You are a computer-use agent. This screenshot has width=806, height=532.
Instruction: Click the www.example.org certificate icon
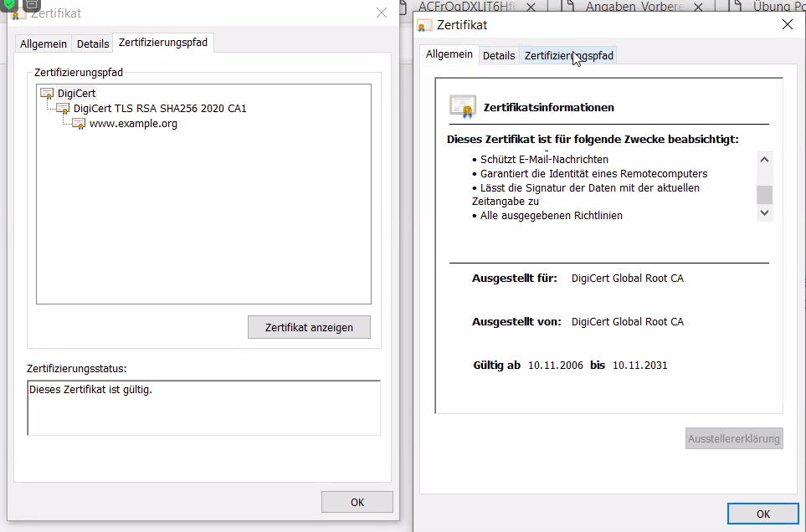coord(79,124)
